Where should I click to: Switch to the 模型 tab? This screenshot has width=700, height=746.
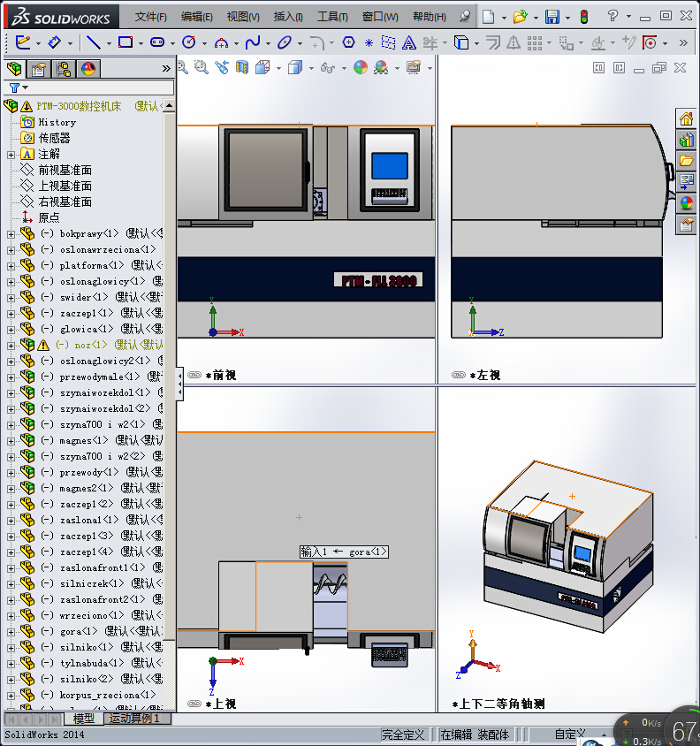84,719
